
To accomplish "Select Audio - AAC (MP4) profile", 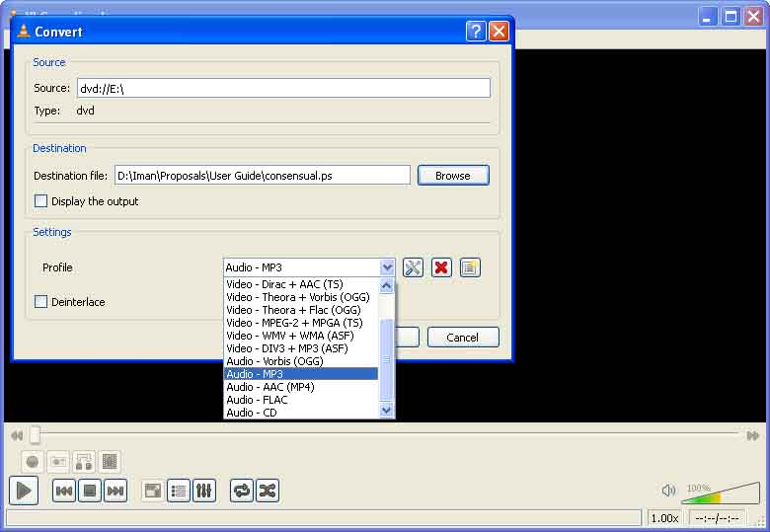I will tap(301, 387).
